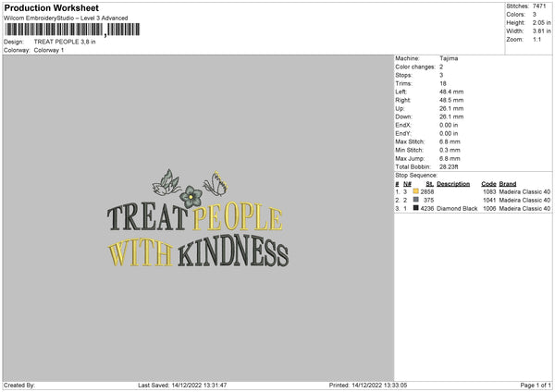Click the Min Stitch value 0.3 mm
Image resolution: width=555 pixels, height=392 pixels.
(450, 151)
